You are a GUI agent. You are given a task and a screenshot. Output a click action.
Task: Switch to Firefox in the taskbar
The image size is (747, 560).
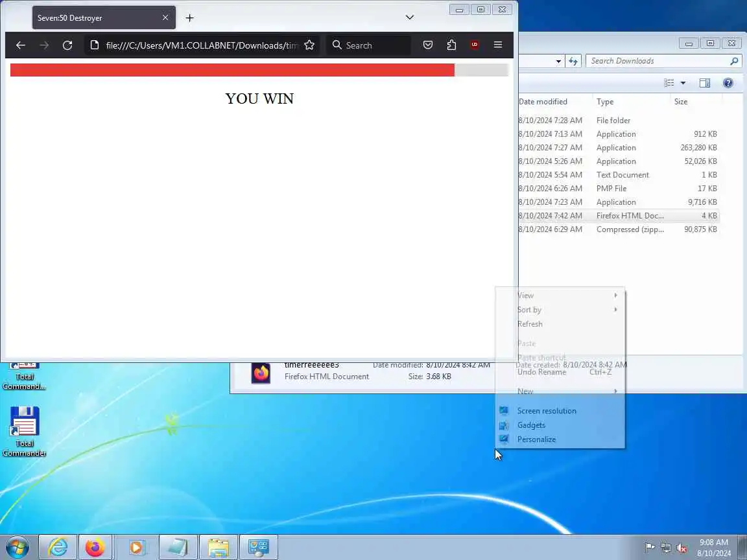pos(95,547)
